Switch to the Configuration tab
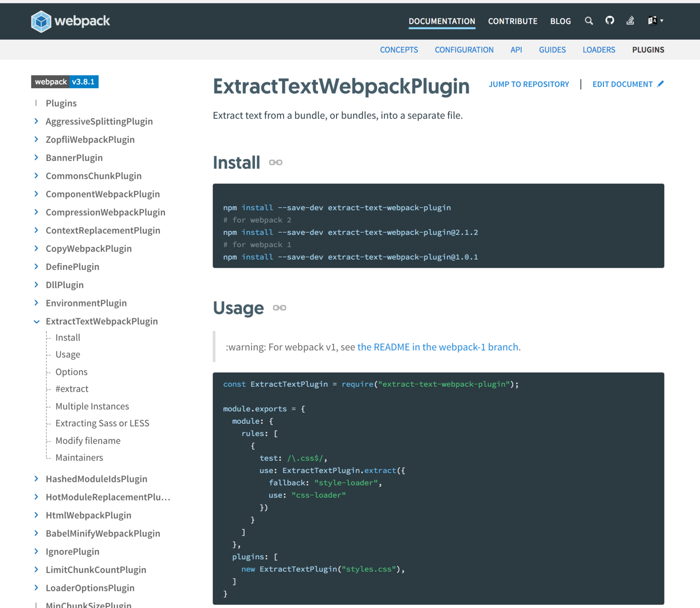 coord(464,50)
